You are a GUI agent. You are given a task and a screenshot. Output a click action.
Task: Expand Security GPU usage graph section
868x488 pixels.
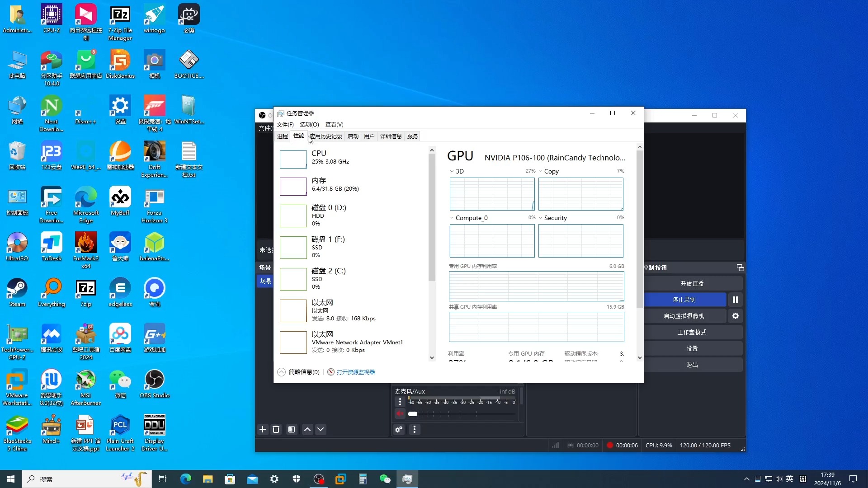pos(541,217)
